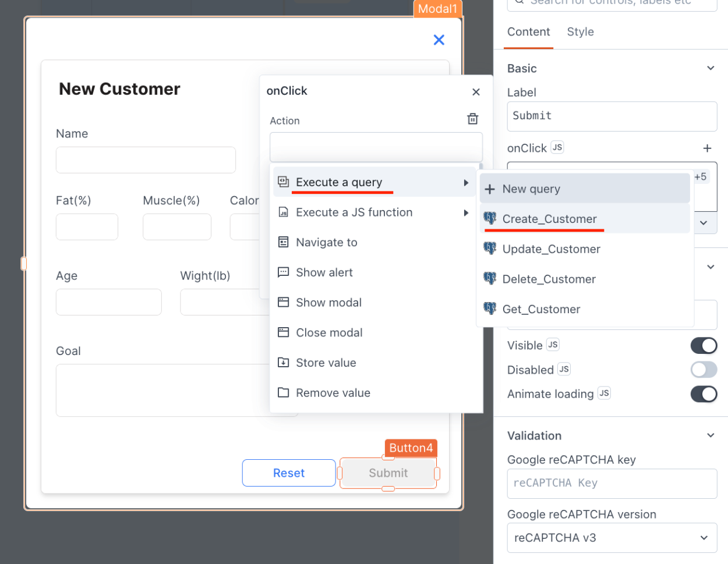Click the Postgres icon of Get_Customer
This screenshot has height=564, width=728.
(490, 308)
